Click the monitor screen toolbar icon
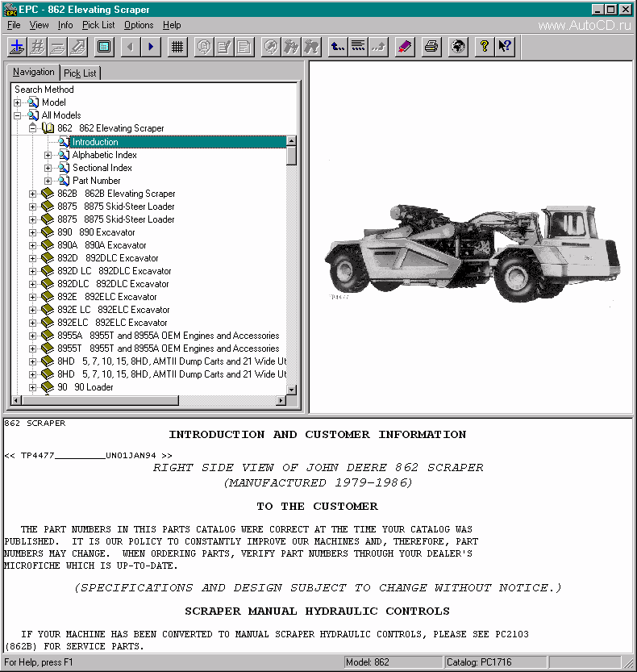This screenshot has height=672, width=637. point(104,47)
